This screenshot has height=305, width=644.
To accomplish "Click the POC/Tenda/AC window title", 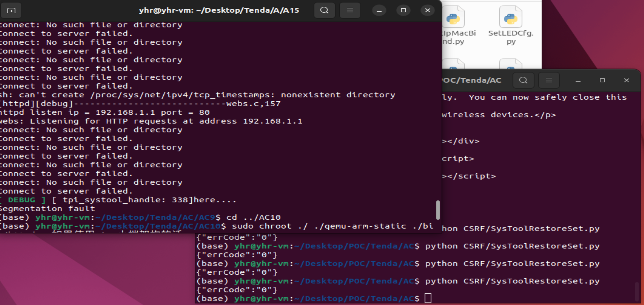I will [x=471, y=80].
